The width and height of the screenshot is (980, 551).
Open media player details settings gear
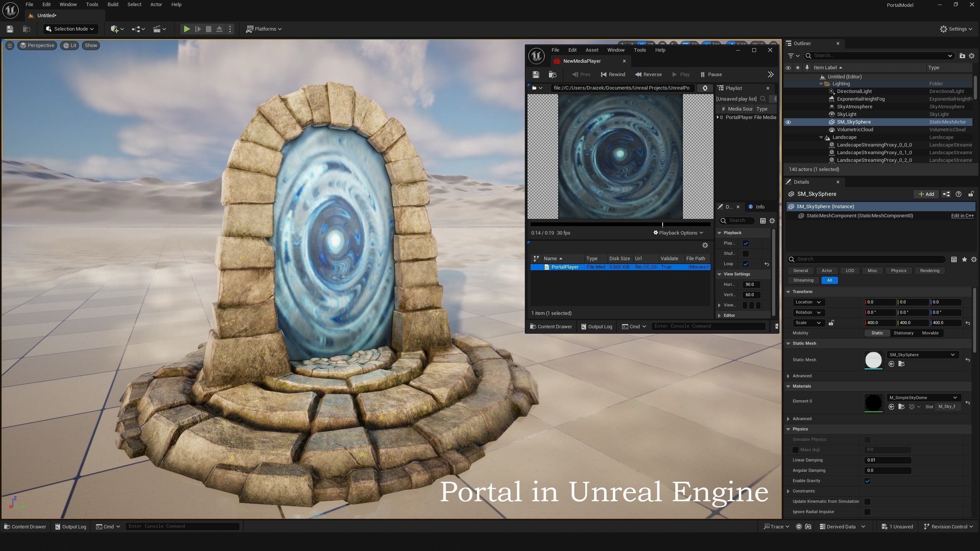click(772, 221)
